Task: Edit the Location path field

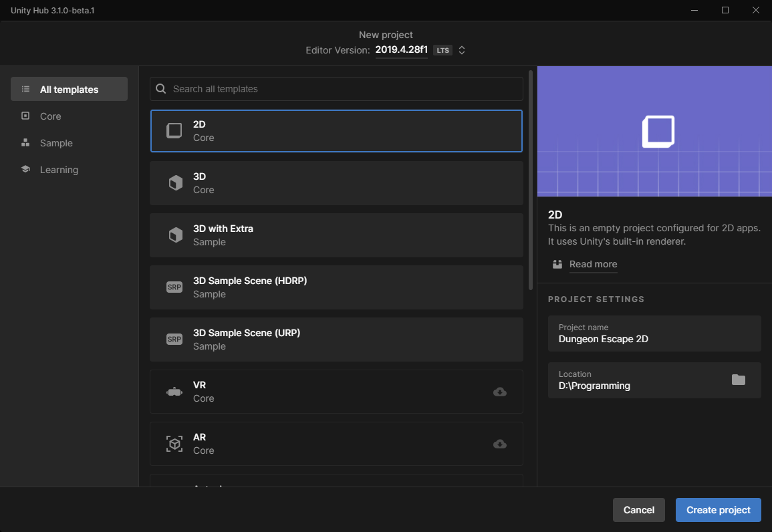Action: click(654, 380)
